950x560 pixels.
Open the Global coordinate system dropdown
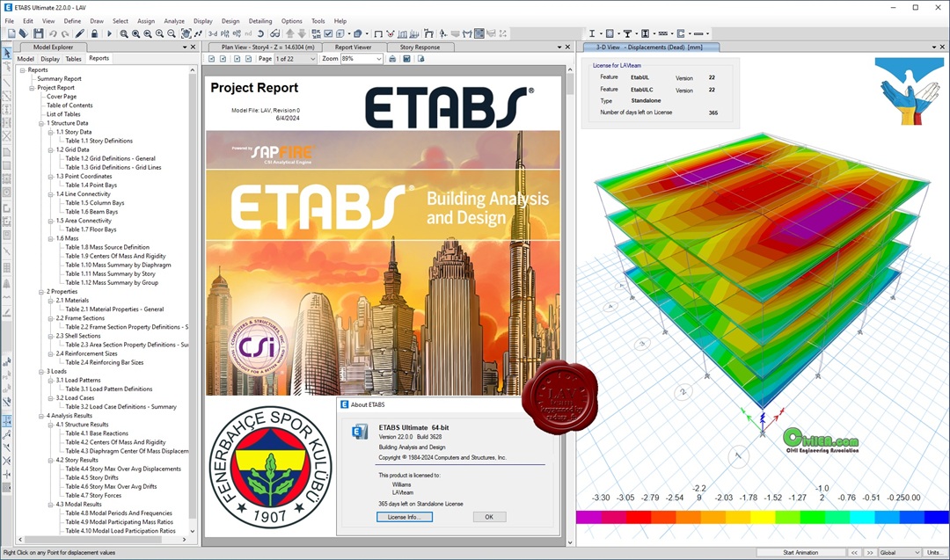click(x=900, y=552)
